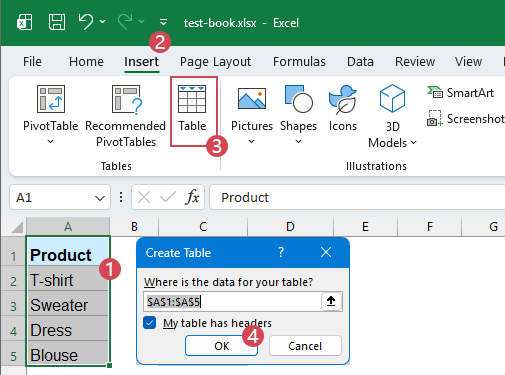The image size is (505, 375).
Task: Select column B header
Action: coord(134,227)
